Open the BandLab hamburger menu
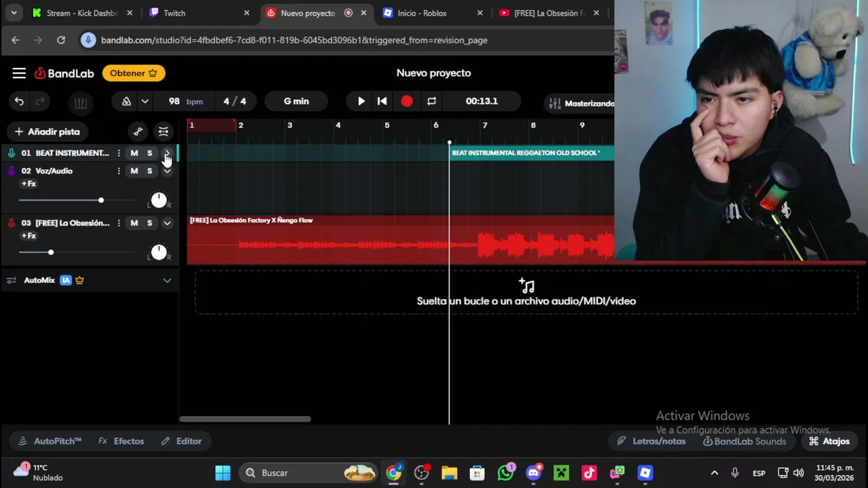Screen dimensions: 868x488 point(19,73)
